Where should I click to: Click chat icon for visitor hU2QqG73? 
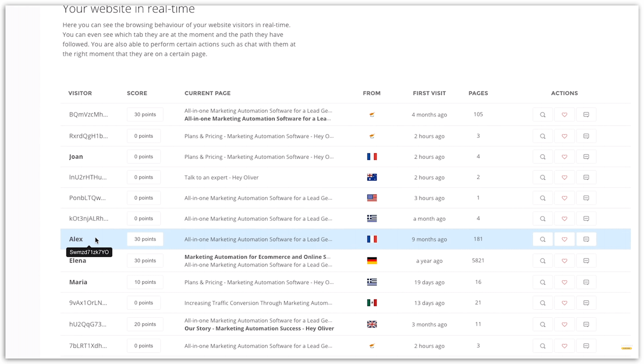pyautogui.click(x=586, y=324)
